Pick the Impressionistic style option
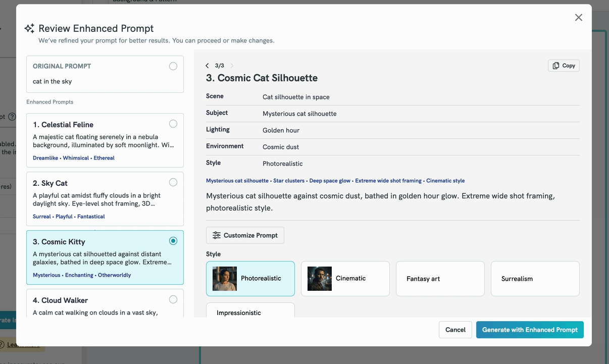Screen dimensions: 609x364 [x=250, y=311]
